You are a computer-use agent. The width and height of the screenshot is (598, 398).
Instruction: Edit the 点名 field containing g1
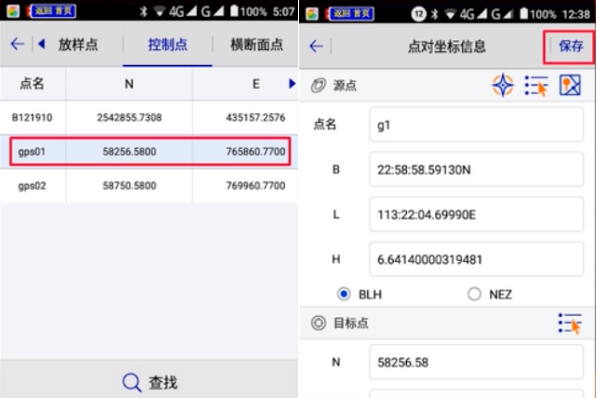tap(476, 125)
